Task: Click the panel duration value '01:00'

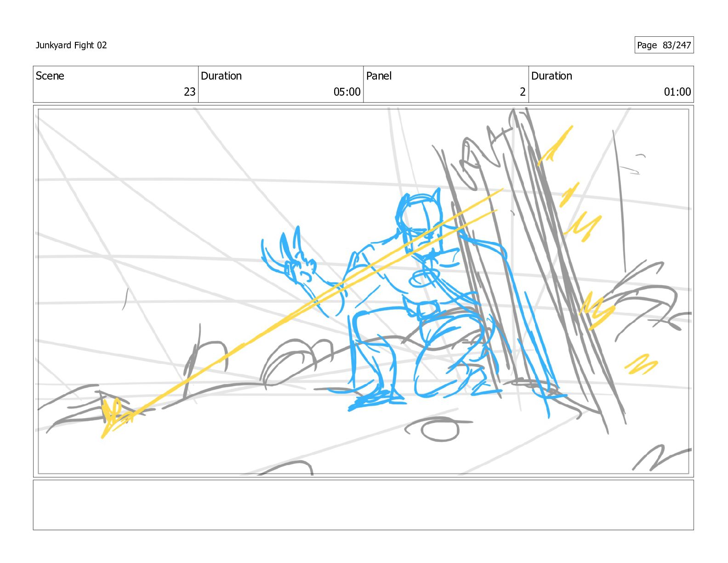Action: pyautogui.click(x=677, y=92)
